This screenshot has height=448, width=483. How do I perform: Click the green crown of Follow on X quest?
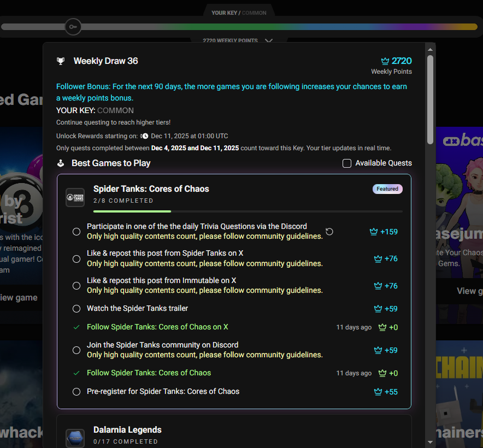coord(382,327)
